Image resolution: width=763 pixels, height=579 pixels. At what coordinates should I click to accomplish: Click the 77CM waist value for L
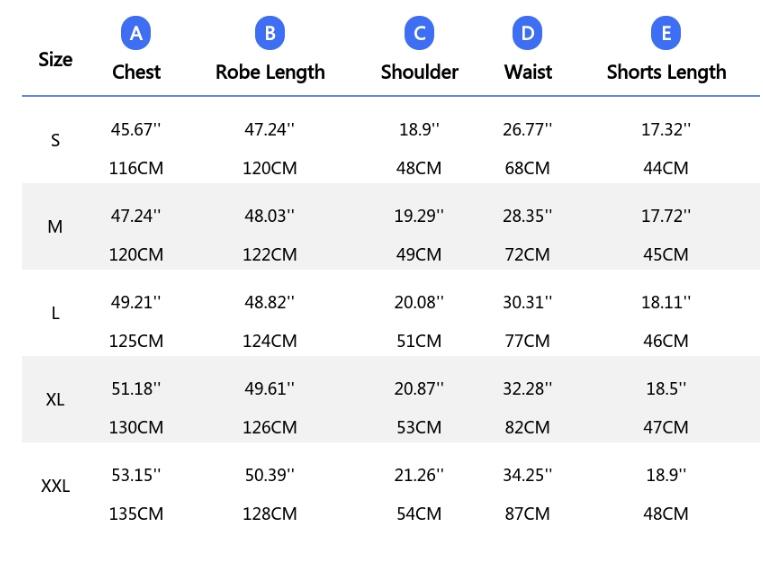527,341
